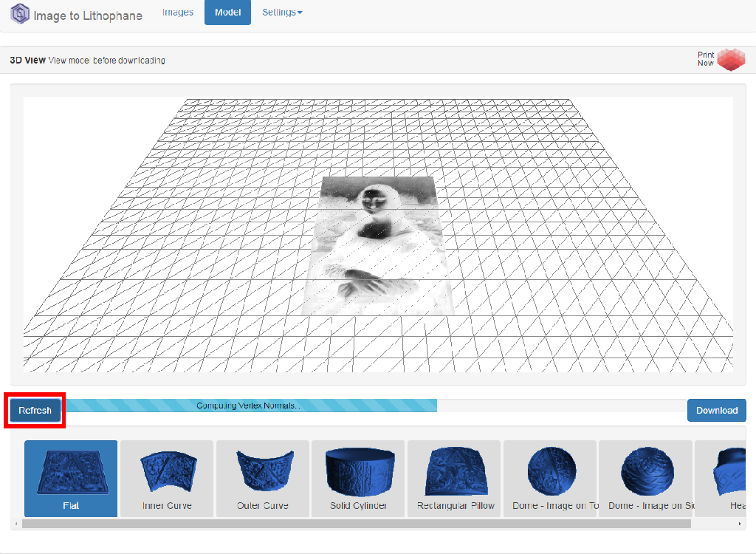Select the Outer Curve model shape
This screenshot has height=554, width=756.
pos(262,478)
